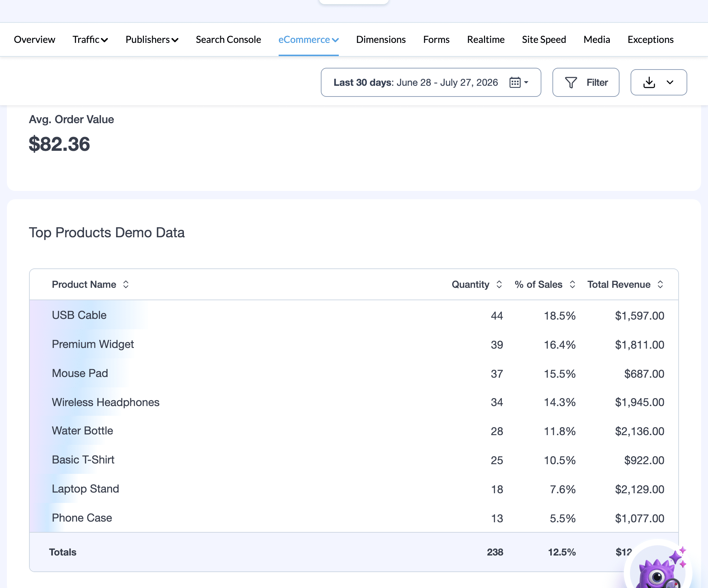
Task: Click the Filter button
Action: 586,82
